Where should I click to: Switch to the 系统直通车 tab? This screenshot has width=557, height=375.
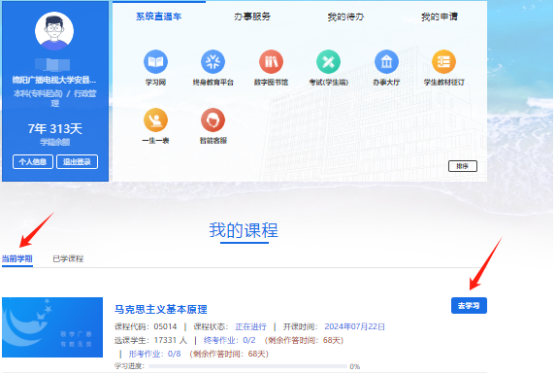tap(159, 16)
